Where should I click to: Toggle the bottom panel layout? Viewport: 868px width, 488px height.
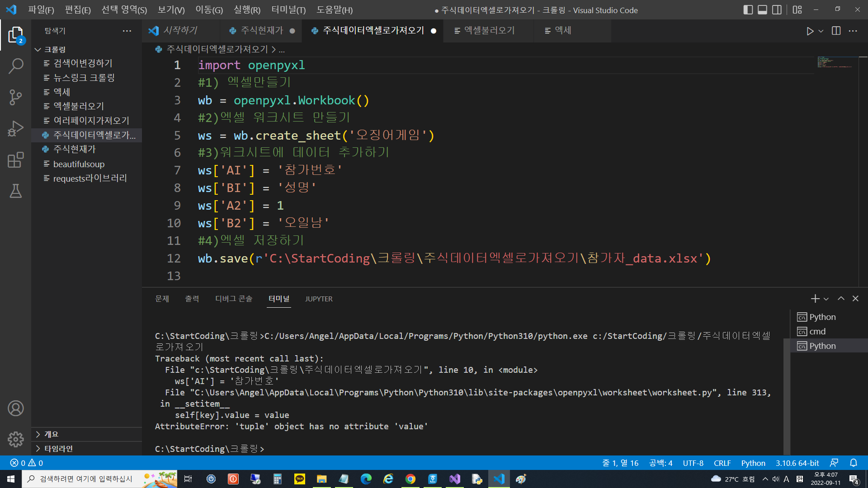click(x=762, y=10)
